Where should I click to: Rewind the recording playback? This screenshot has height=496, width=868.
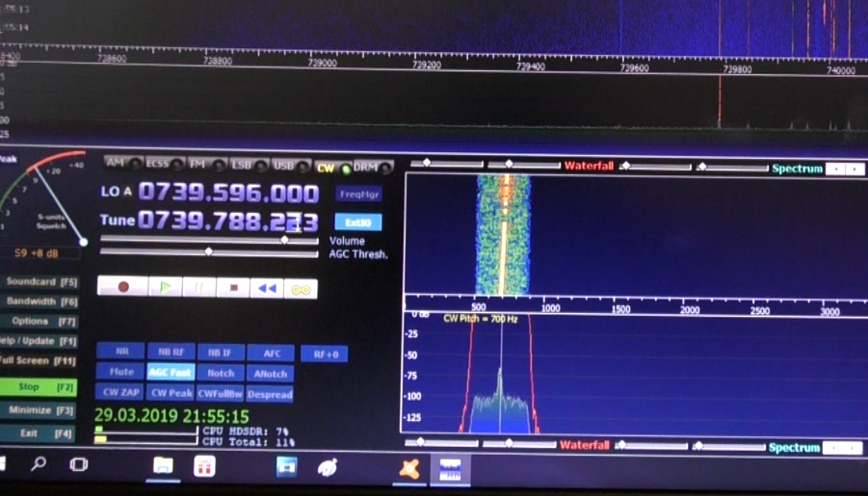tap(267, 287)
